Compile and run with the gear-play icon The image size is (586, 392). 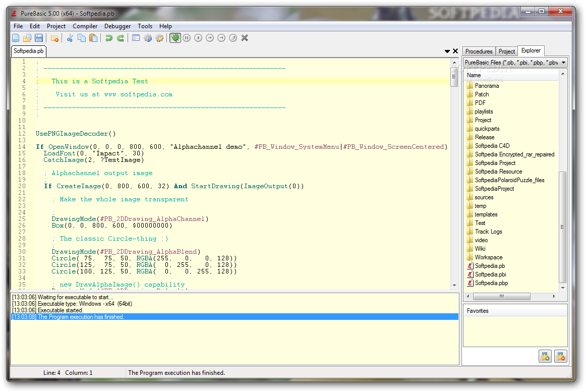148,38
